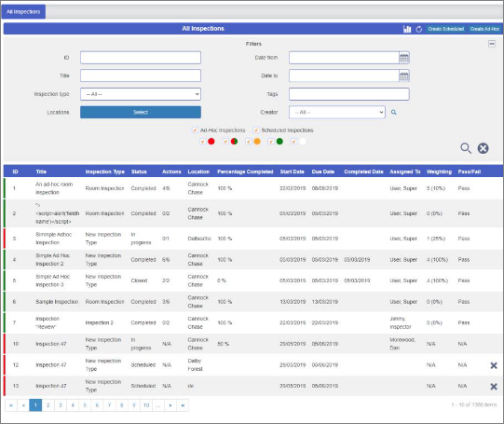Open the bar chart report icon
This screenshot has width=504, height=424.
click(x=407, y=29)
